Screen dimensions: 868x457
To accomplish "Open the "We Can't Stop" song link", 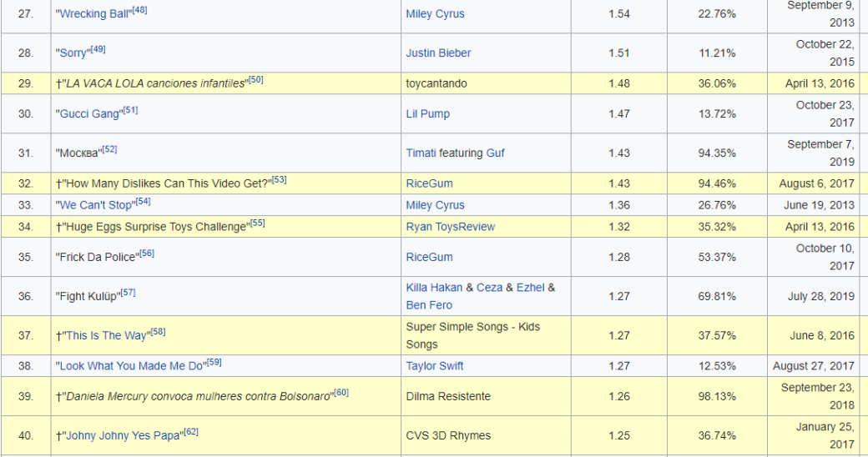I will click(x=95, y=205).
